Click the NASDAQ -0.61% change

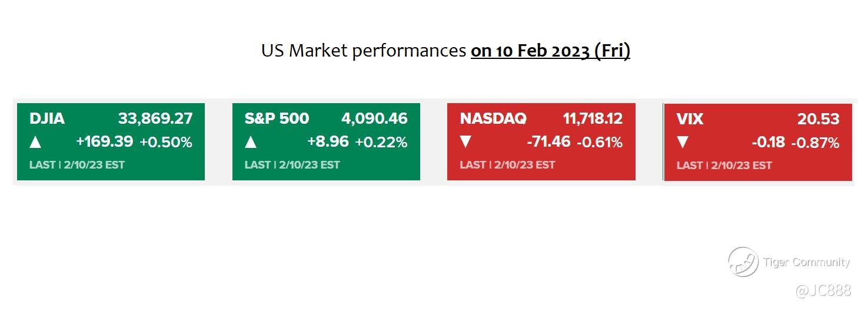point(600,142)
